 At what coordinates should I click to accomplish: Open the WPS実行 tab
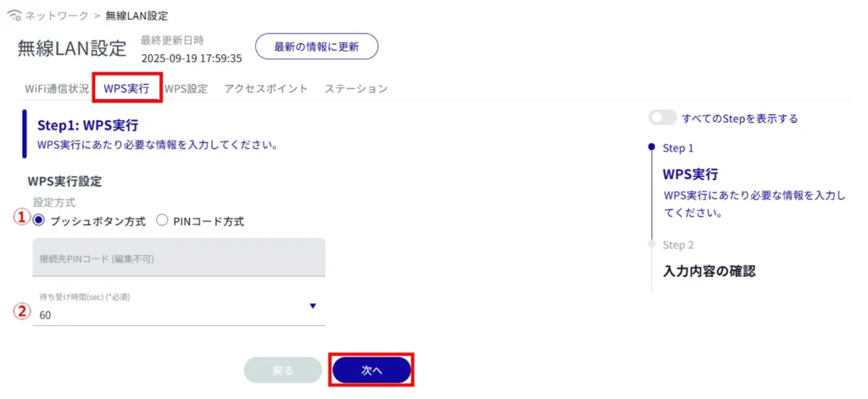coord(126,88)
